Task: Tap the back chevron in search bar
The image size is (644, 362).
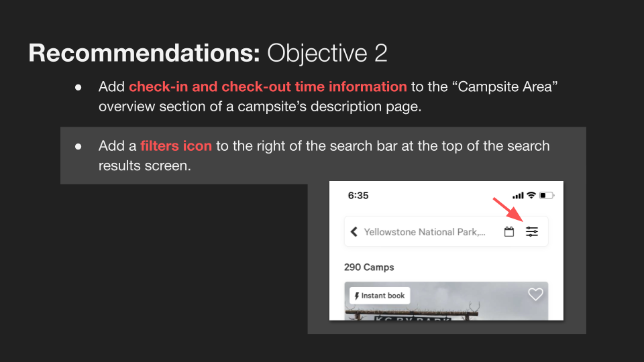Action: (354, 232)
